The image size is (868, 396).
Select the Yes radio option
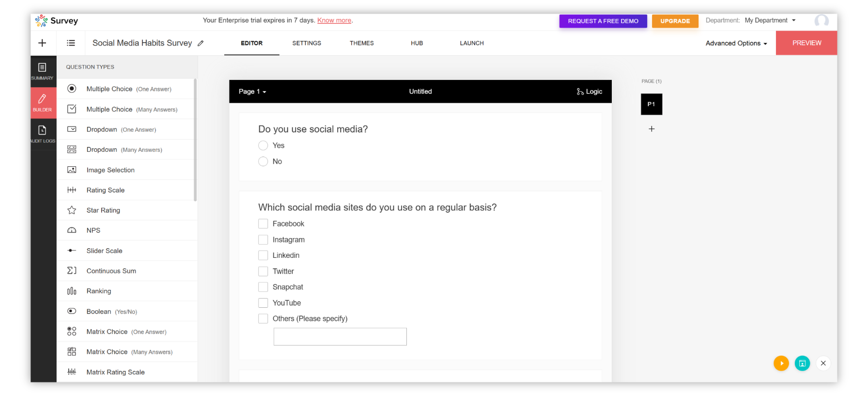[x=263, y=145]
